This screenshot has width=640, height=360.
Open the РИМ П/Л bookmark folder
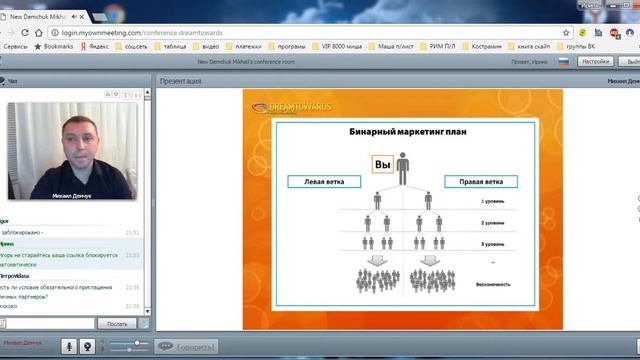(x=438, y=47)
